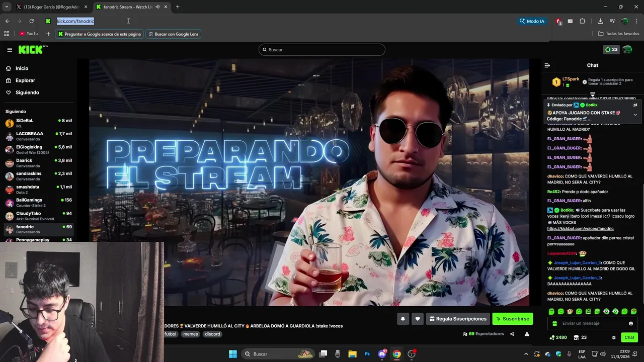644x362 pixels.
Task: Open sandraskins channel in sidebar
Action: pyautogui.click(x=39, y=176)
